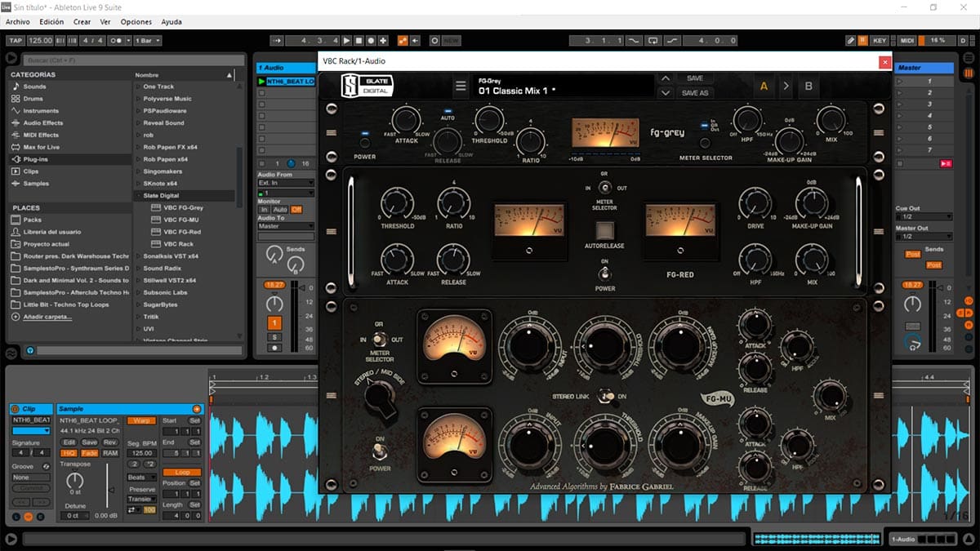Viewport: 980px width, 551px height.
Task: Open the Crear menu
Action: [82, 22]
